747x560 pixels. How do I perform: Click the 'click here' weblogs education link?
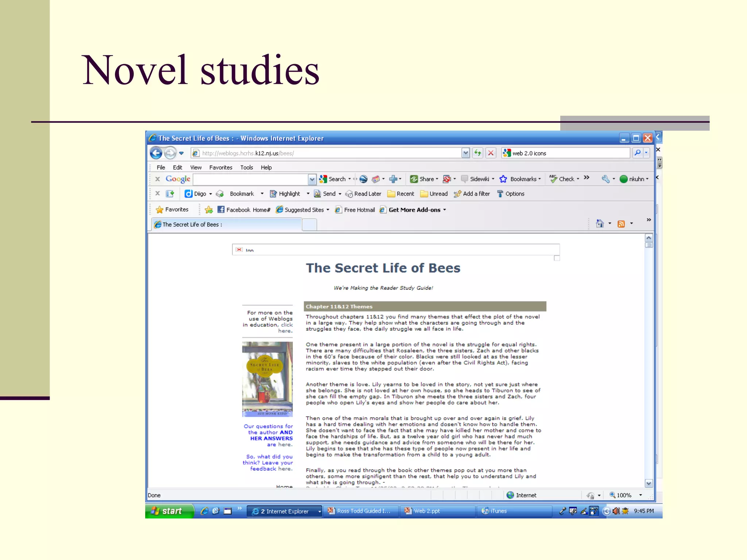tap(286, 328)
